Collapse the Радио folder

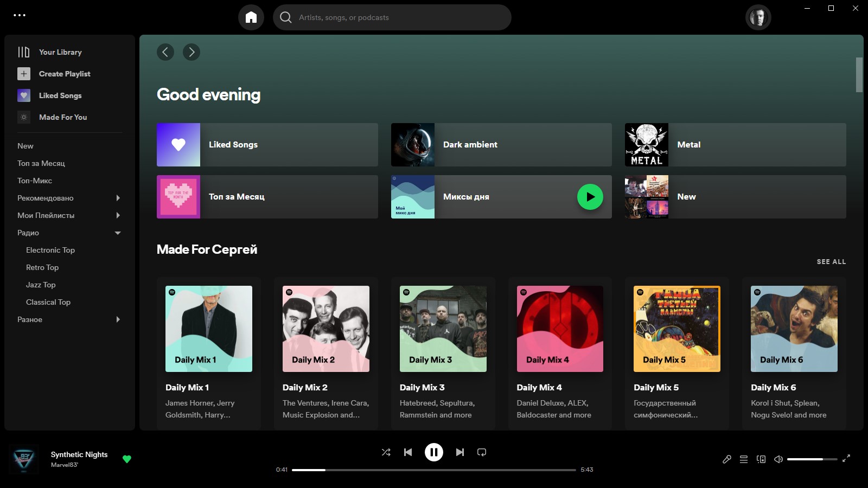pyautogui.click(x=118, y=233)
